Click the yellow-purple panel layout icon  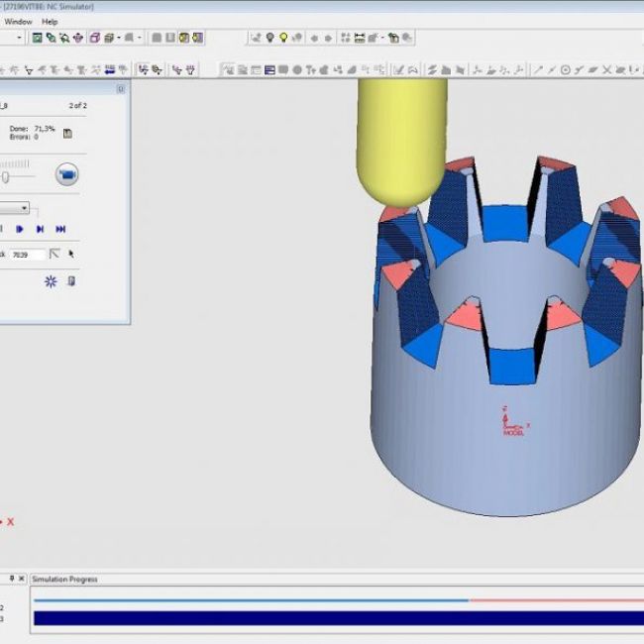pos(184,39)
